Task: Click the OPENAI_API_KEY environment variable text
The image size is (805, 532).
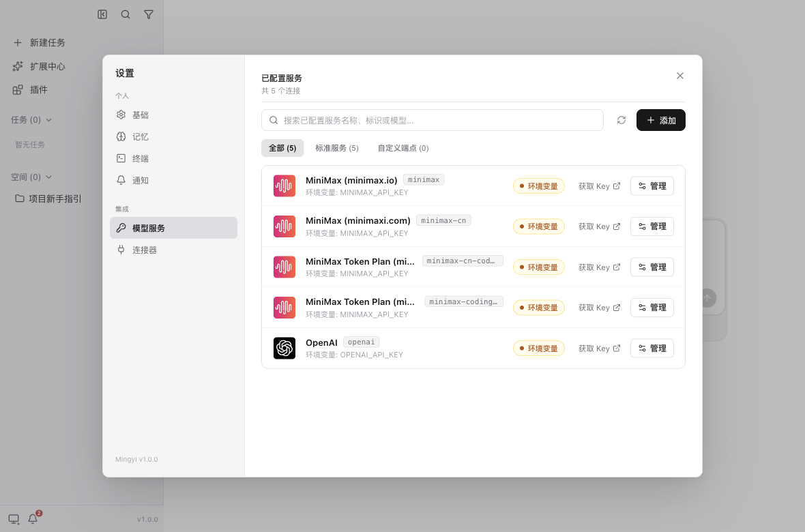Action: (371, 355)
